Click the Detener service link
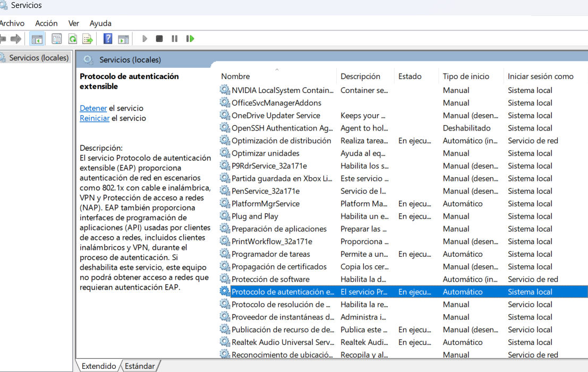The width and height of the screenshot is (588, 372). [93, 108]
